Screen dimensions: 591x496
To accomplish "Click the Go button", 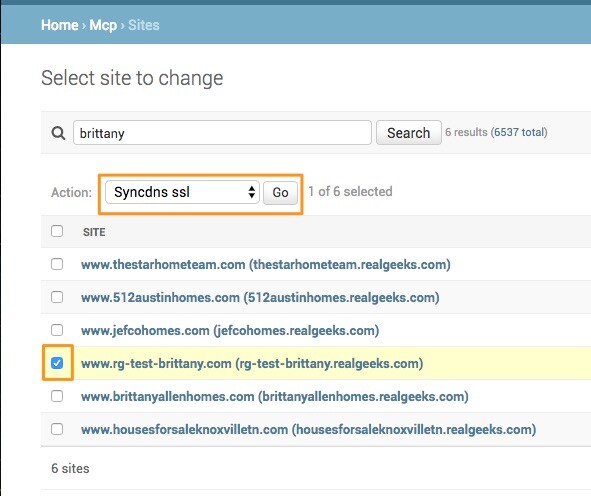I will pos(280,193).
